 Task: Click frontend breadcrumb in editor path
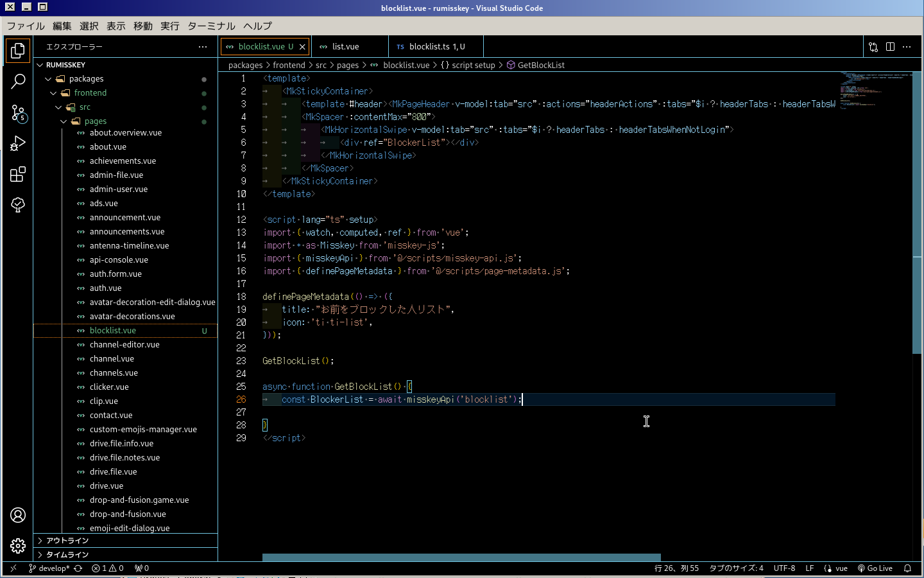[x=289, y=65]
